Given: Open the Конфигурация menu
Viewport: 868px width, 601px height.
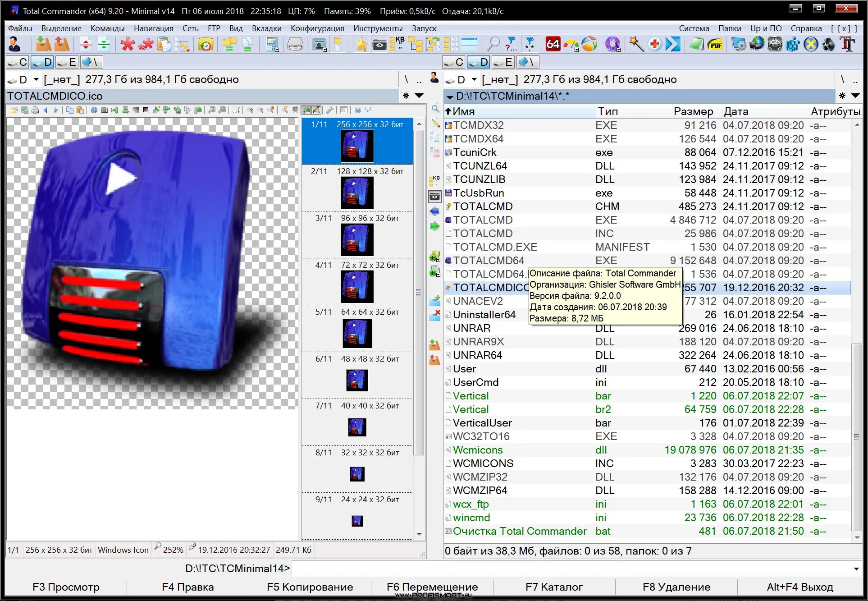Looking at the screenshot, I should pyautogui.click(x=317, y=28).
